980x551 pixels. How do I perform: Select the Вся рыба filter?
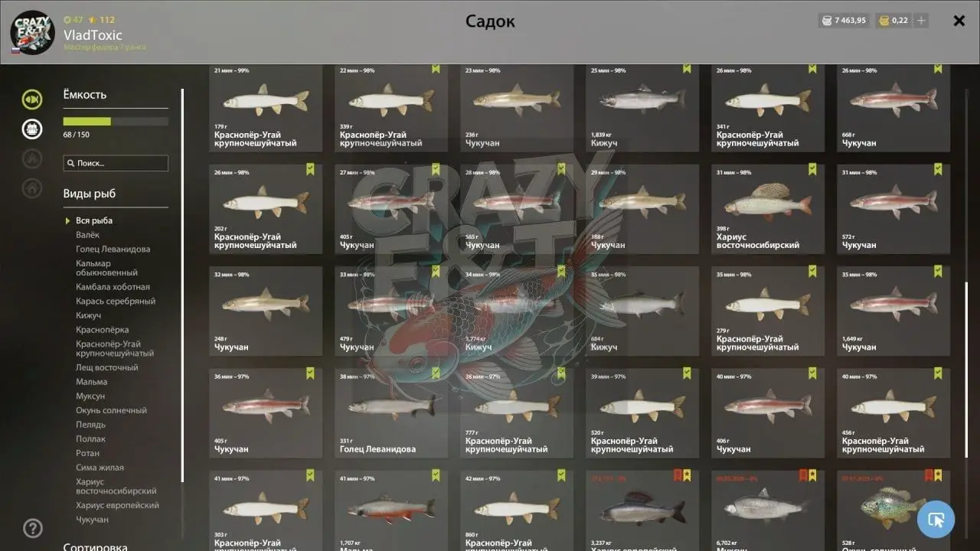tap(94, 220)
